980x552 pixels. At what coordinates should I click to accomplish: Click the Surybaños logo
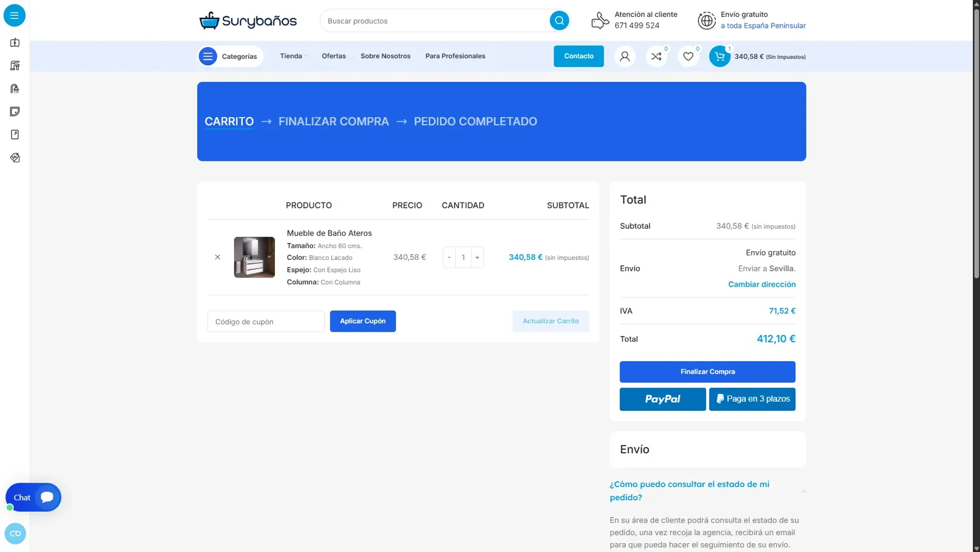[x=248, y=21]
